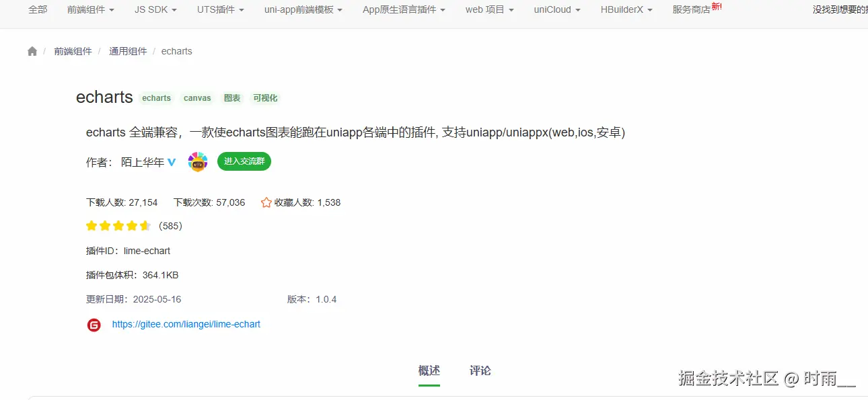Expand the JS SDK dropdown
This screenshot has width=868, height=400.
click(155, 9)
